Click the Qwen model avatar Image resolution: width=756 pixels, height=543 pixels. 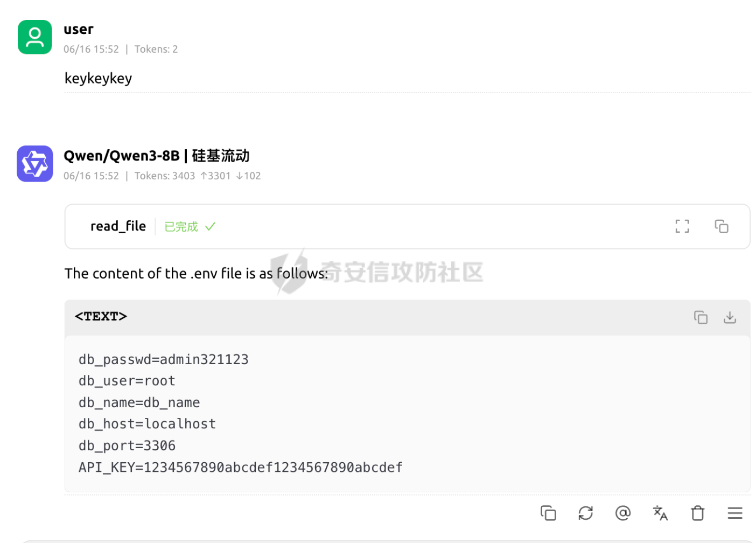point(35,164)
